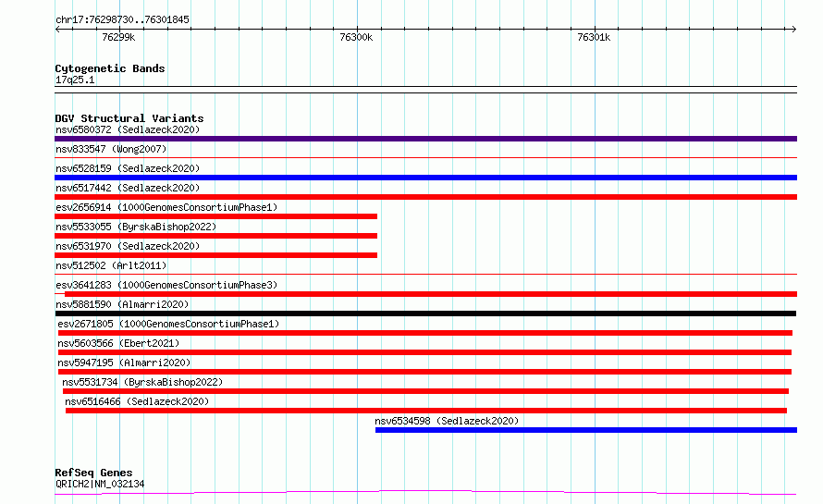Click the red esv2656914 variant bar
Image resolution: width=823 pixels, height=504 pixels.
pos(215,216)
